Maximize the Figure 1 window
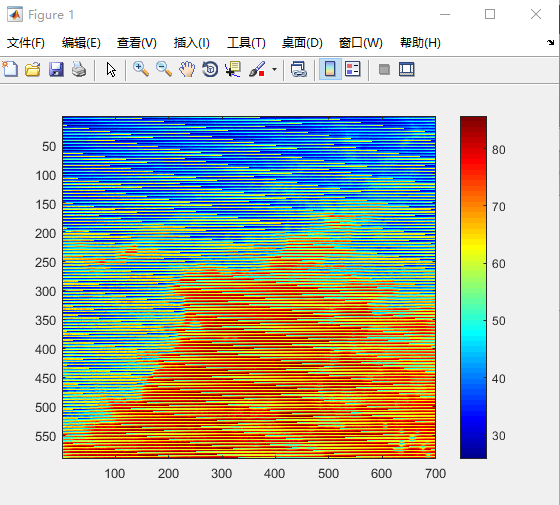 coord(490,14)
